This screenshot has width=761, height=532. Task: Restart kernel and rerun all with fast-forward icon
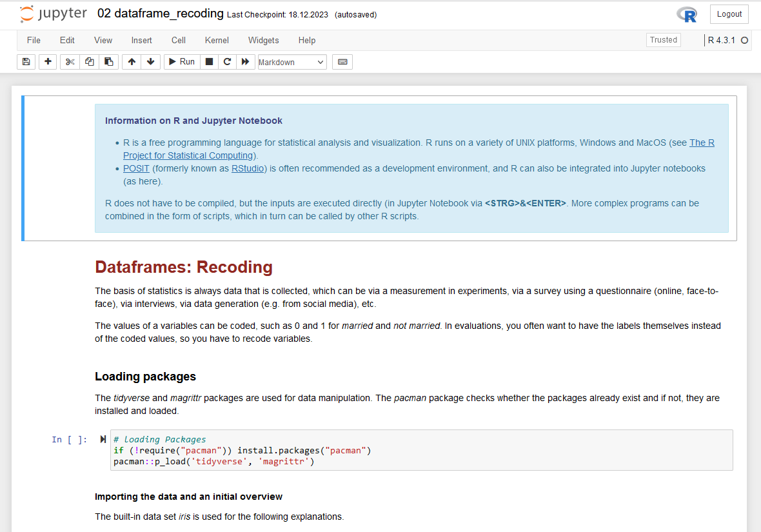pos(245,62)
